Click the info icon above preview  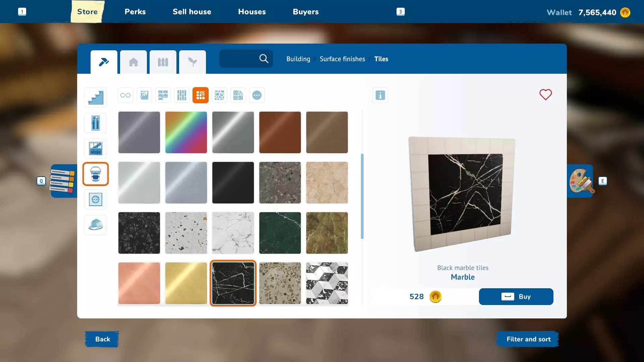pyautogui.click(x=380, y=95)
